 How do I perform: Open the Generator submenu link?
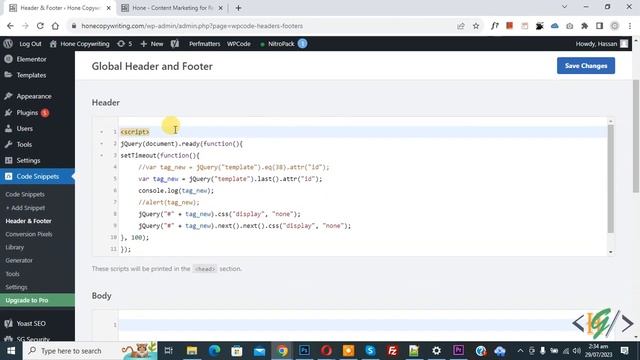tap(19, 260)
